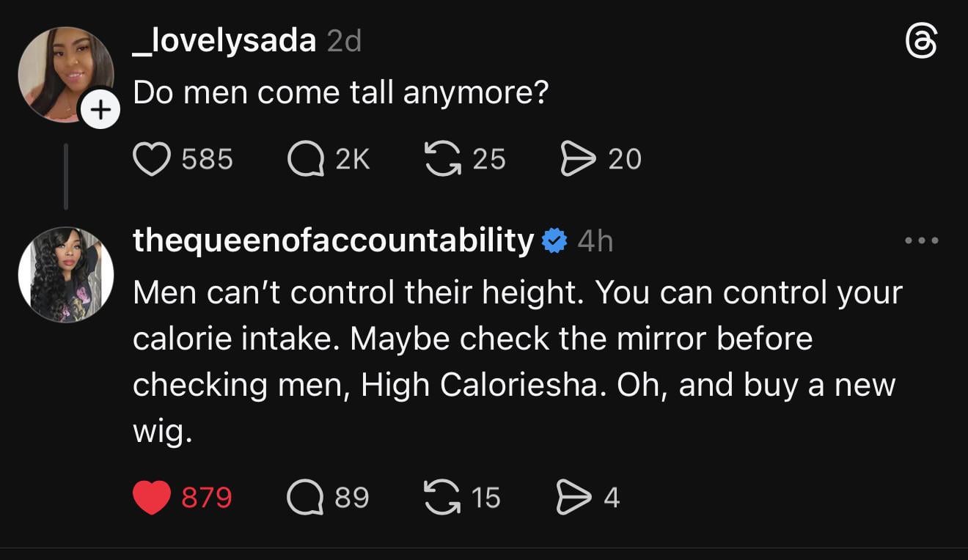
Task: Click the blue verified badge
Action: (554, 241)
